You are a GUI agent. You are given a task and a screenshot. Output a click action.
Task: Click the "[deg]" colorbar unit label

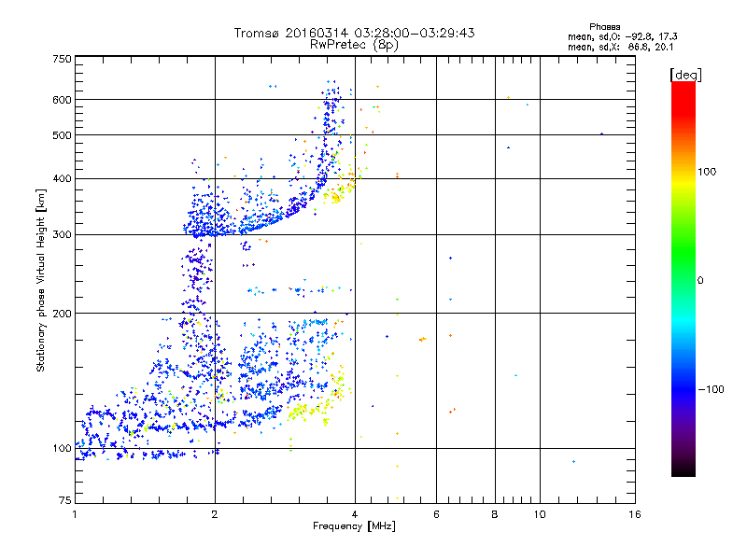click(x=685, y=75)
